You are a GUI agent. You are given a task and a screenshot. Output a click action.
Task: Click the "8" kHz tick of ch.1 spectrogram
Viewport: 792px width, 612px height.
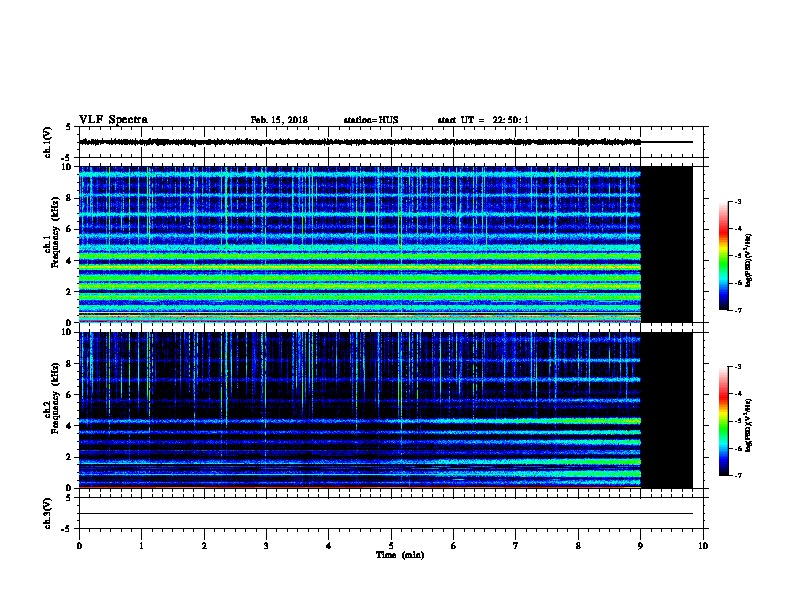click(70, 198)
